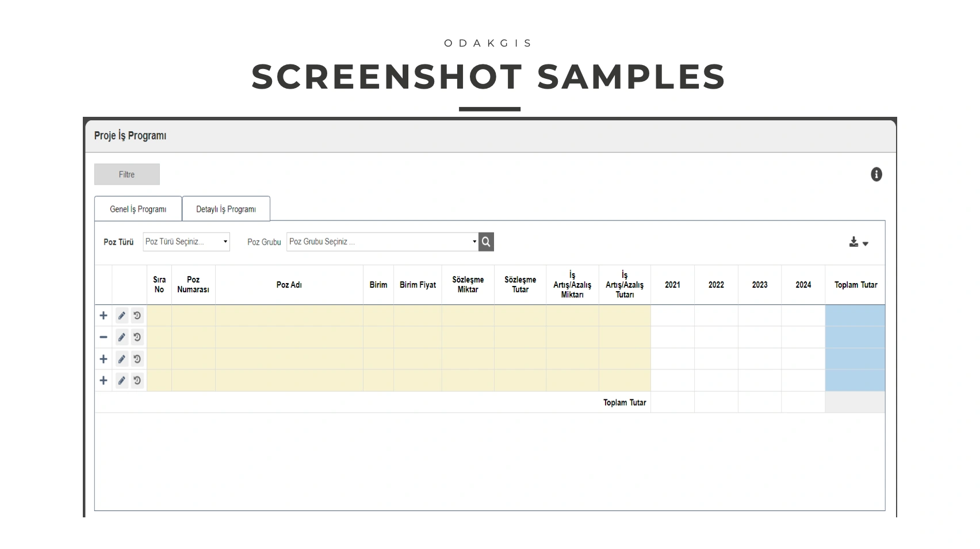
Task: Switch to the Detaylı İş Programı tab
Action: click(226, 209)
